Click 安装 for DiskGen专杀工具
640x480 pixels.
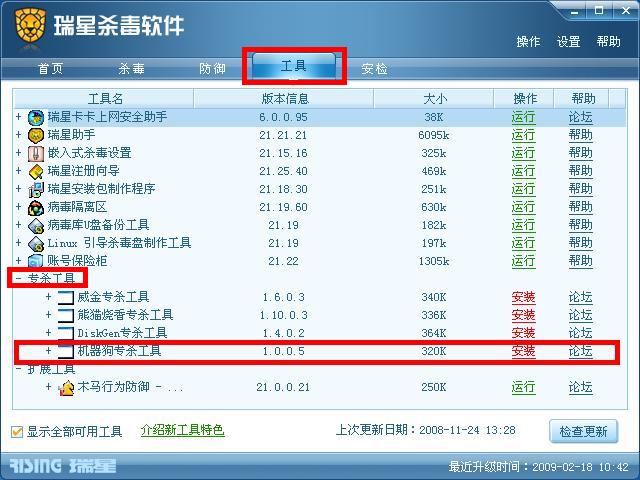coord(523,333)
